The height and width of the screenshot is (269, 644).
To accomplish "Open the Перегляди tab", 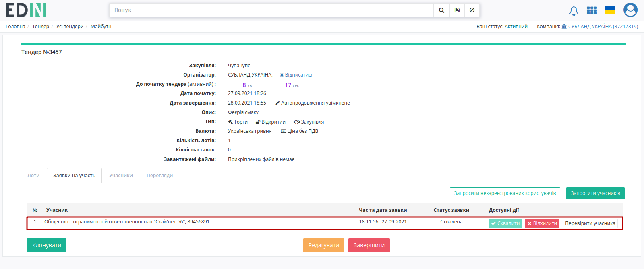I will tap(160, 176).
